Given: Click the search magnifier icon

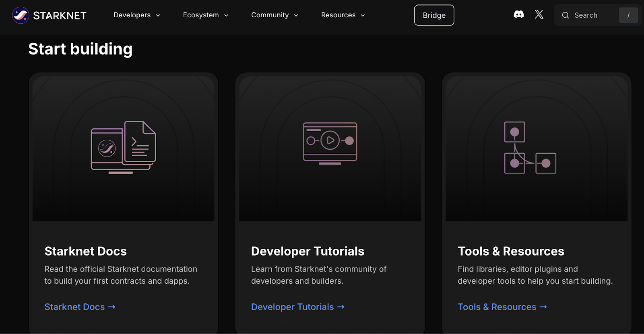Looking at the screenshot, I should [x=566, y=15].
